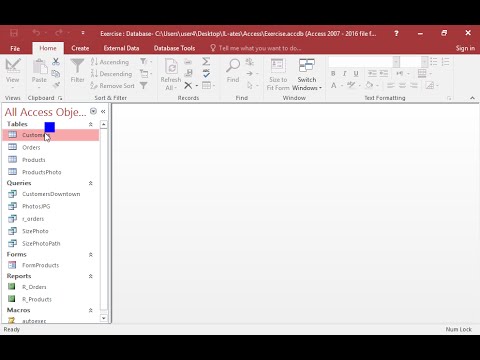Click the Sign in link
The image size is (480, 360).
pos(465,48)
